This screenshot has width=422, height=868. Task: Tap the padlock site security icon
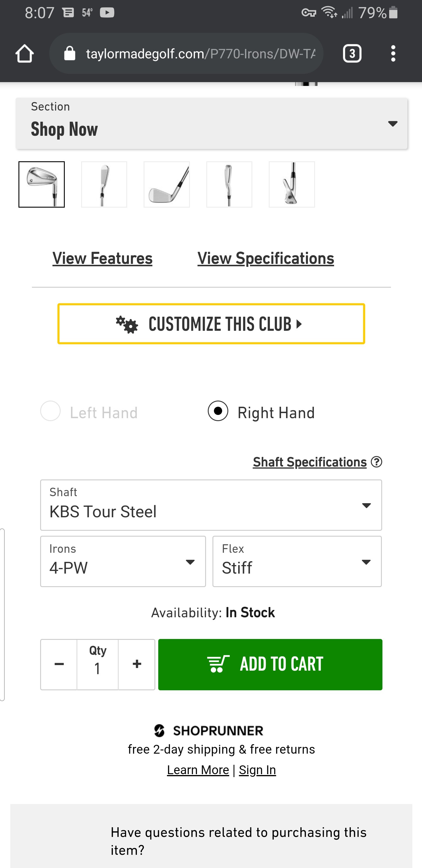coord(70,54)
